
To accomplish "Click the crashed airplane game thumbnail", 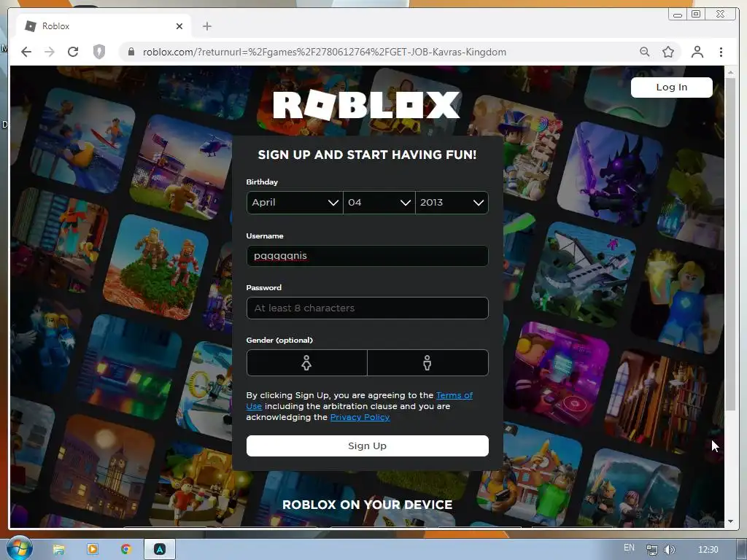I will 584,274.
